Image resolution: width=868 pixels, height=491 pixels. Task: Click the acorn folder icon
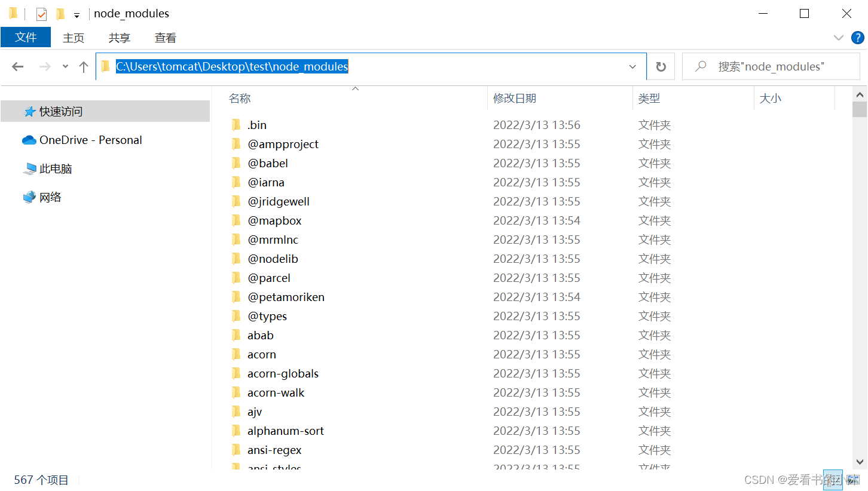tap(236, 354)
